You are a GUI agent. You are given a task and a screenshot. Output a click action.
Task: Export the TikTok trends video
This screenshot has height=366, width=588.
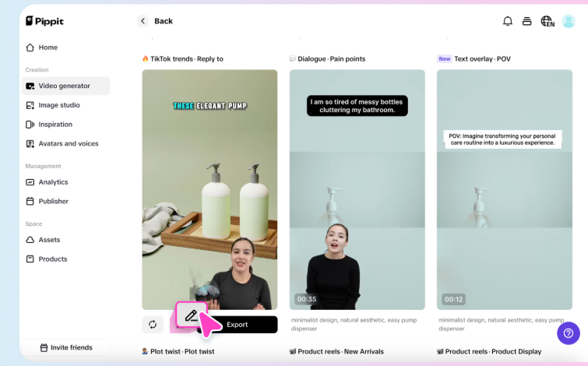coord(238,325)
